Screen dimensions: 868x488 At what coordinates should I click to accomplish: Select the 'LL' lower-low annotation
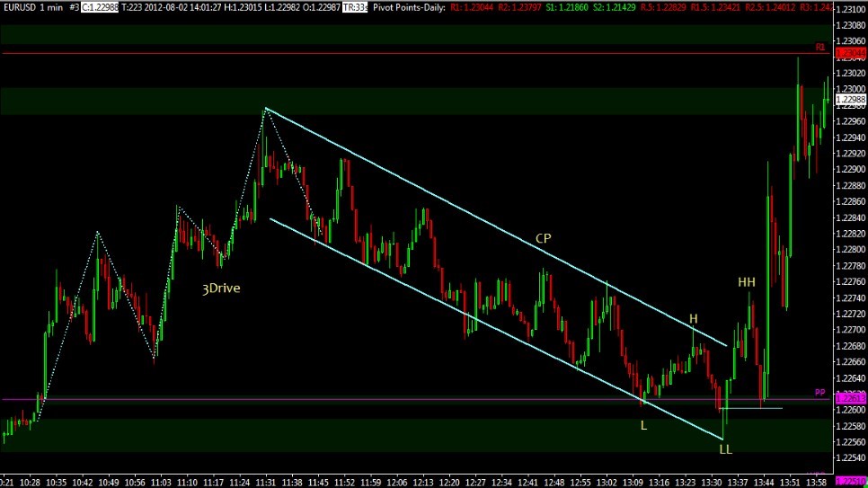(x=725, y=449)
